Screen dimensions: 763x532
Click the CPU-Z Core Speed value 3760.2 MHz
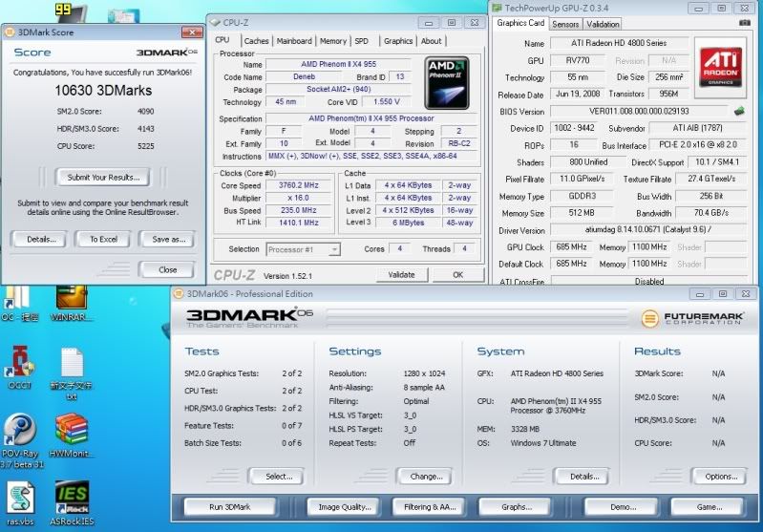[298, 185]
